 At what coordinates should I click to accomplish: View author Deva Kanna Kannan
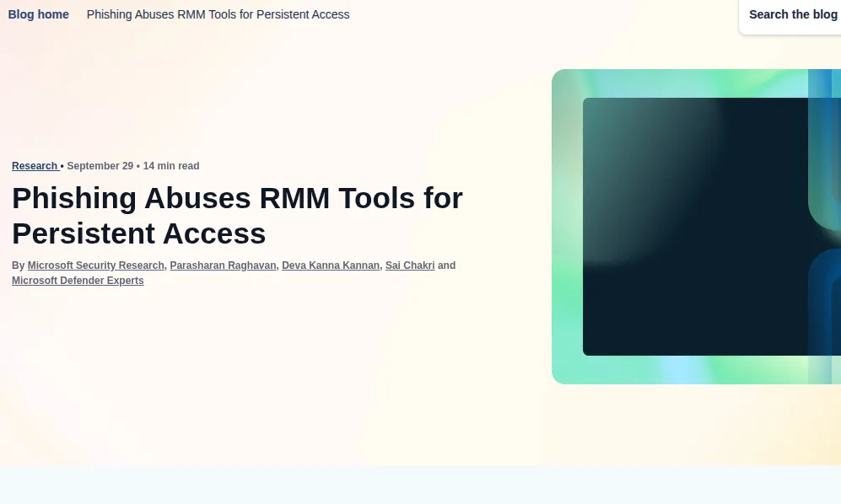[x=331, y=265]
